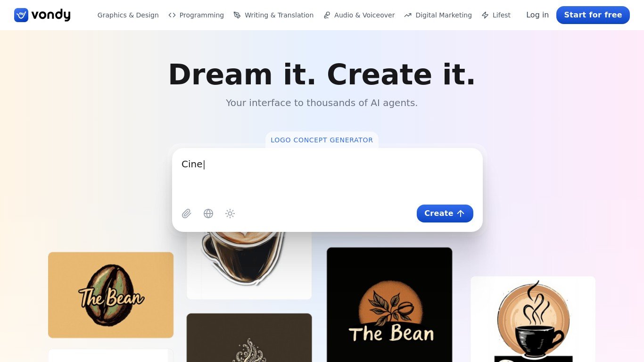The image size is (644, 362).
Task: Click the Create button
Action: [445, 214]
